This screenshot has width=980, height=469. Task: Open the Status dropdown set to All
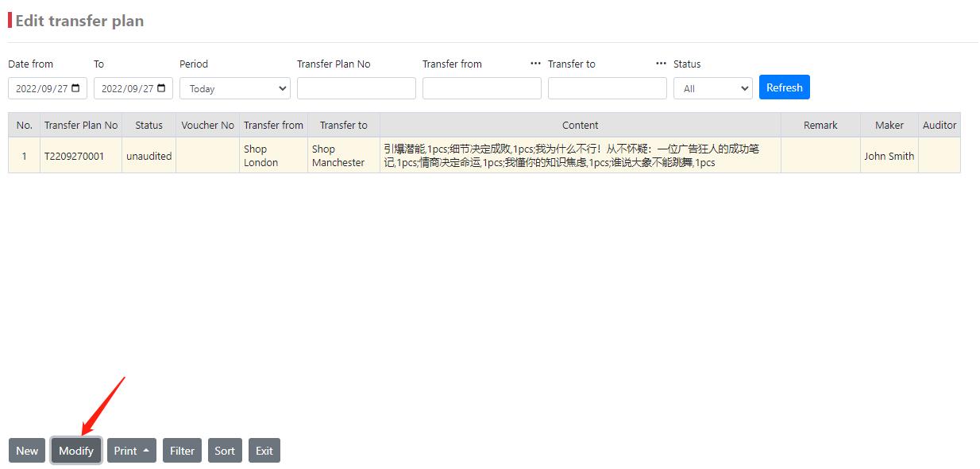coord(713,88)
